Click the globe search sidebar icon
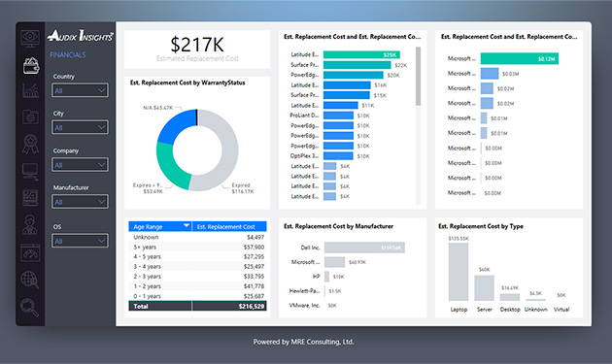This screenshot has width=612, height=364. point(30,280)
